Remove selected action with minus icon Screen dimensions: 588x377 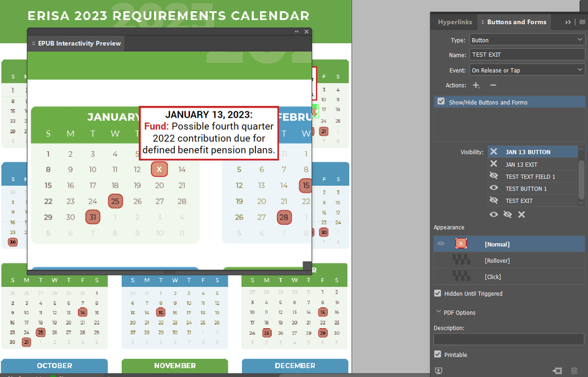(493, 85)
